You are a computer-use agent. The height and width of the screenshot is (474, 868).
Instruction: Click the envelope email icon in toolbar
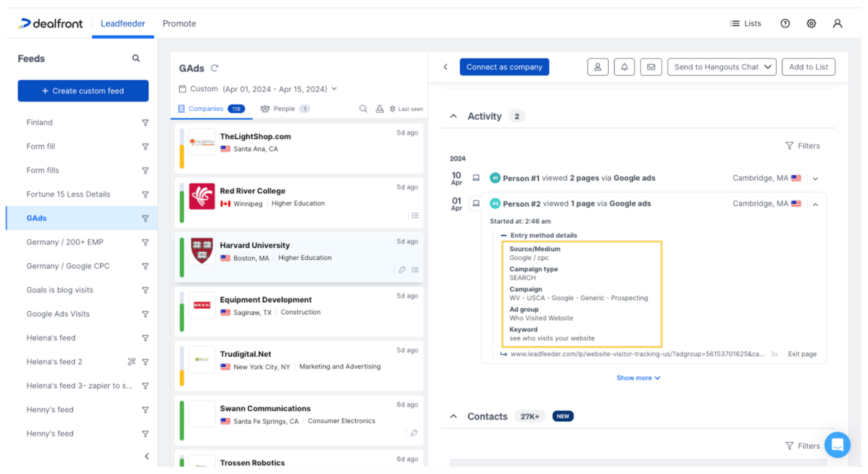(651, 67)
